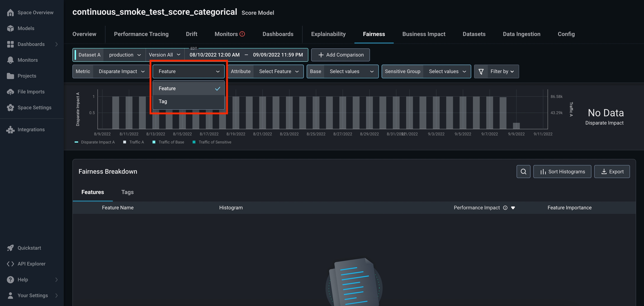
Task: Click the Traffic A legend color swatch
Action: pyautogui.click(x=125, y=142)
